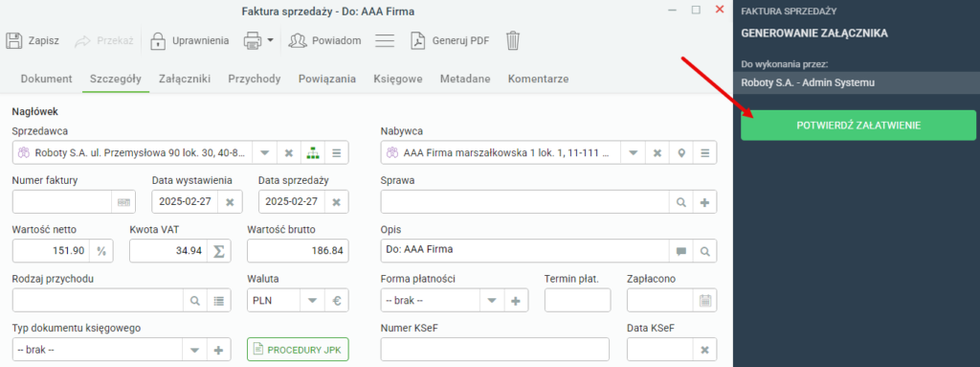Viewport: 980px width, 367px height.
Task: Click Generuj PDF button
Action: pyautogui.click(x=450, y=40)
